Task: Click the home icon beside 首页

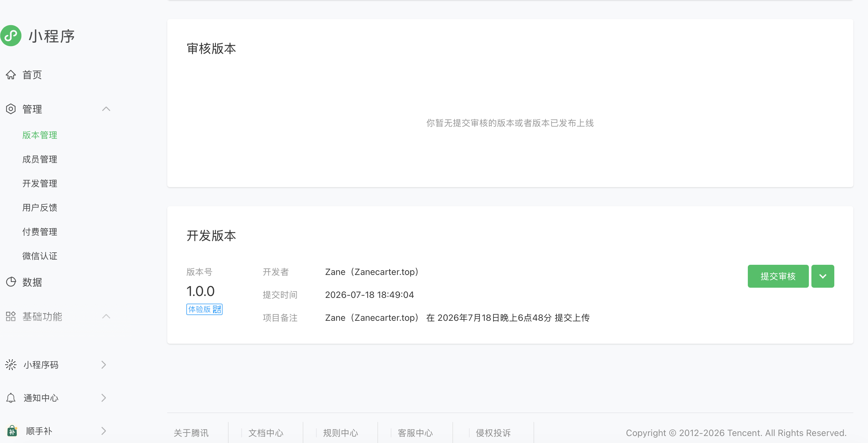Action: point(11,74)
